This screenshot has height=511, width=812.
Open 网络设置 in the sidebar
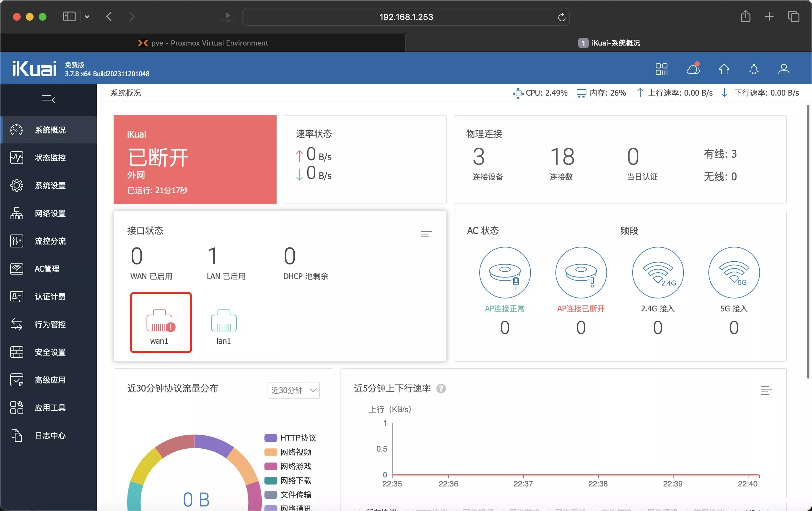[x=48, y=213]
